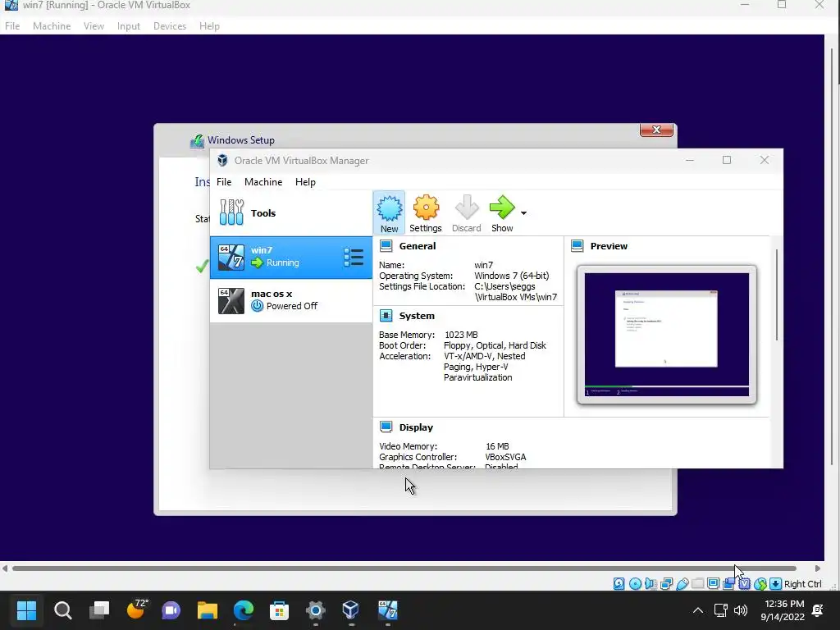Open the View menu of win7 VM window
The width and height of the screenshot is (840, 630).
[94, 25]
